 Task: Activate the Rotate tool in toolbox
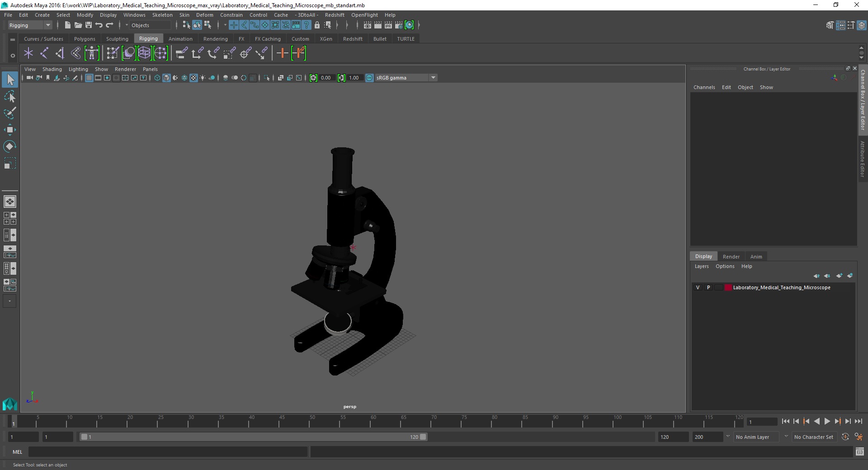pos(10,146)
